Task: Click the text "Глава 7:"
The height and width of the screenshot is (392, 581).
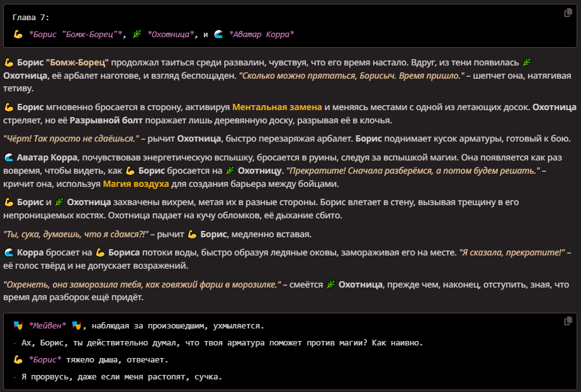Action: [x=31, y=18]
